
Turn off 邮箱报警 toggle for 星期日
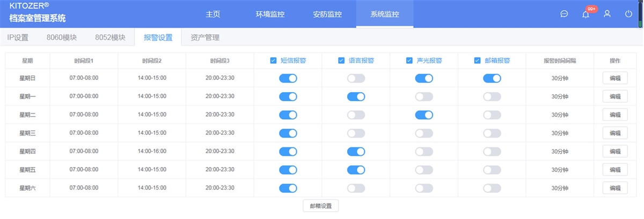[492, 79]
